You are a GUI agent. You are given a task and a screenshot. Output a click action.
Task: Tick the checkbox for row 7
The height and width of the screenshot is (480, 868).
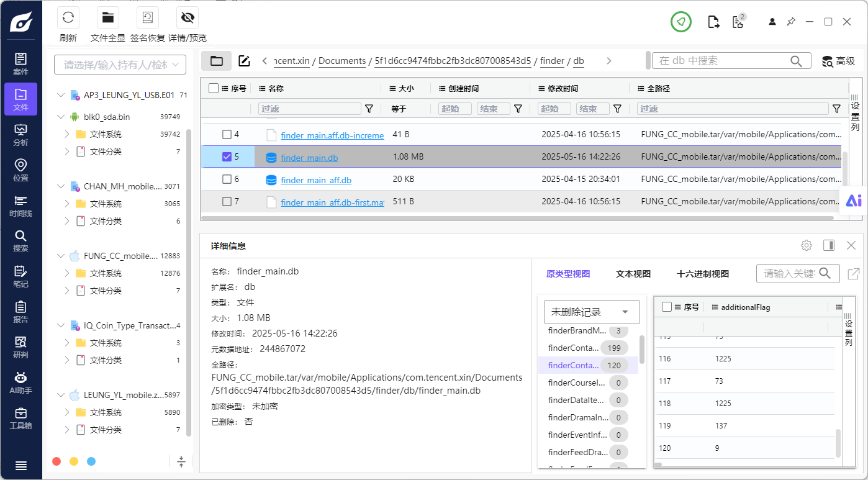coord(227,201)
